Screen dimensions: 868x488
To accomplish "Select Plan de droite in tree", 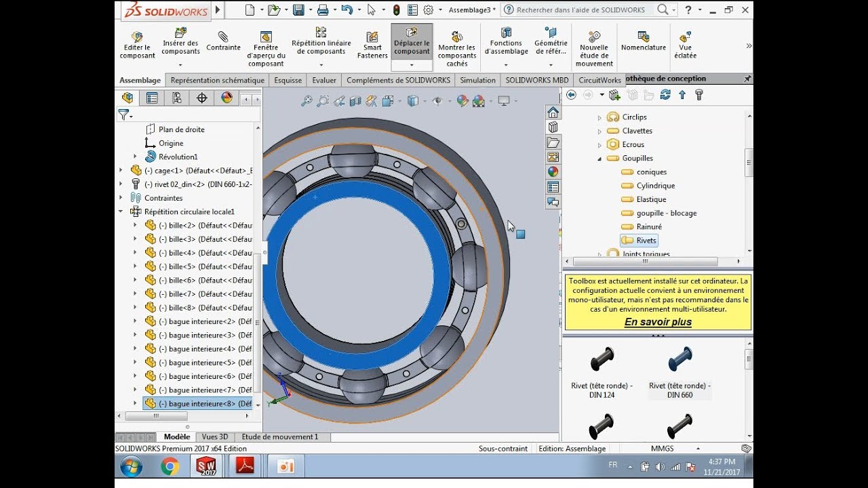I will [x=174, y=129].
